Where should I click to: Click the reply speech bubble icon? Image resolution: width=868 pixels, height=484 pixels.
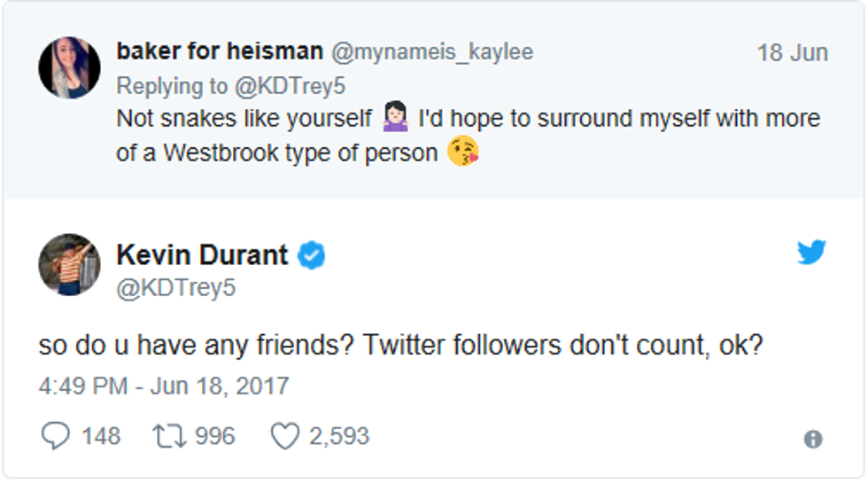tap(55, 436)
